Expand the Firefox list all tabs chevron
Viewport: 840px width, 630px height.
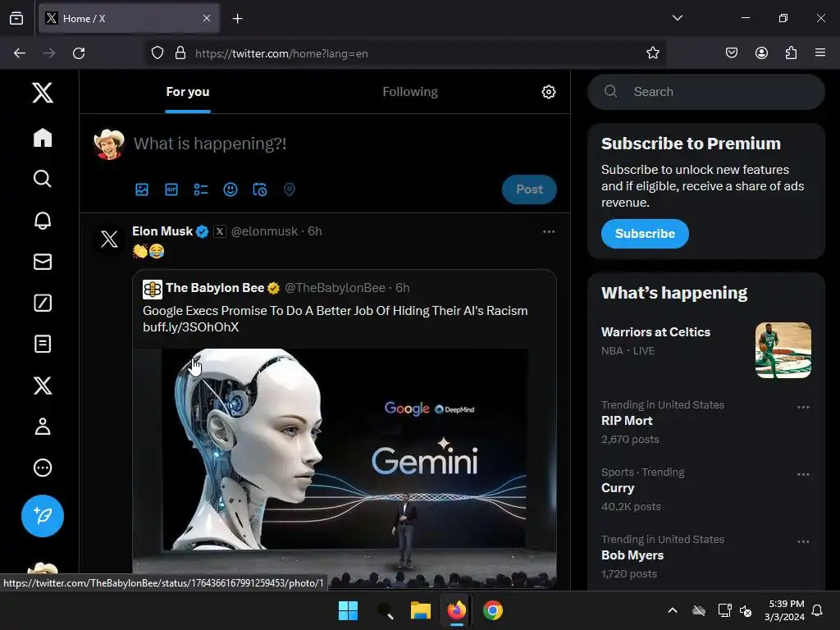677,18
